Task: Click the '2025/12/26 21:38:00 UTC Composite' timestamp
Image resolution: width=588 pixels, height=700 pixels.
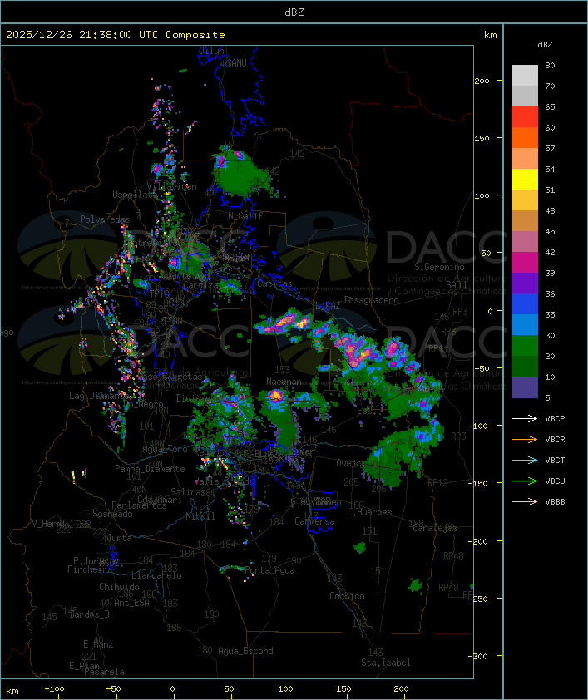Action: (116, 35)
